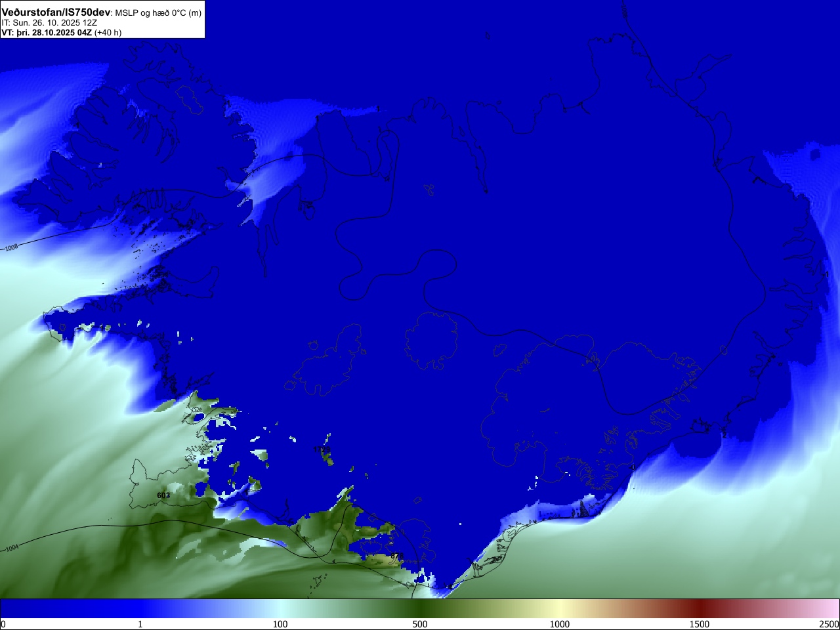Click the dark red section of color bar
Image resolution: width=840 pixels, height=630 pixels.
click(700, 608)
